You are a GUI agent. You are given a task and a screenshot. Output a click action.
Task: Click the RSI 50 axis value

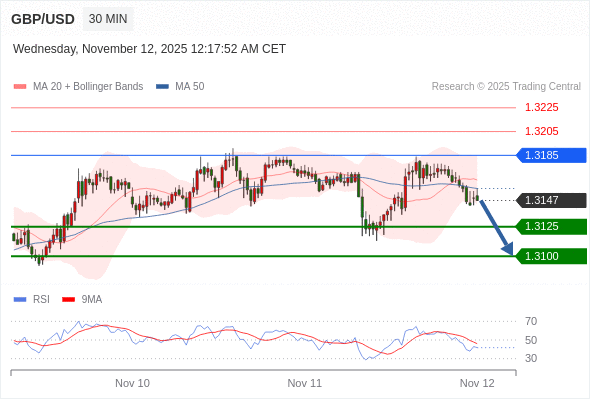[x=531, y=340]
